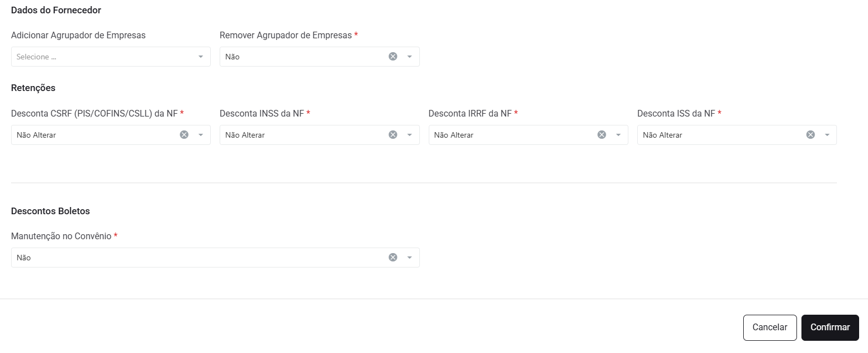Expand Desconta IRRF da NF dropdown arrow

coord(618,135)
